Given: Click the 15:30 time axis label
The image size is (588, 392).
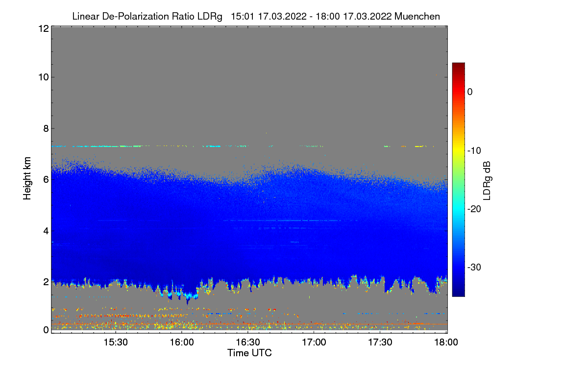Looking at the screenshot, I should point(116,343).
